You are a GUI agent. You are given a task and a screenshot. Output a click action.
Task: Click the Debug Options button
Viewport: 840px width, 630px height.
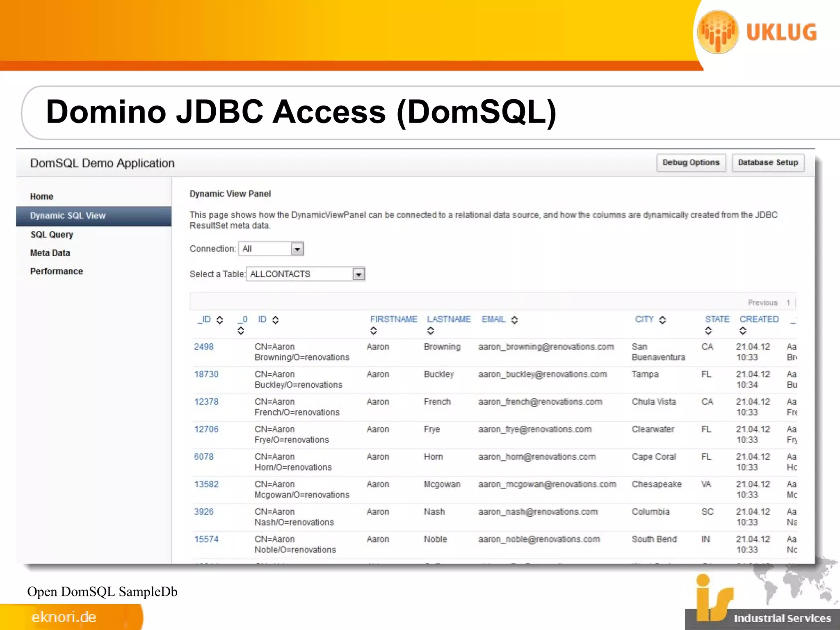[691, 163]
